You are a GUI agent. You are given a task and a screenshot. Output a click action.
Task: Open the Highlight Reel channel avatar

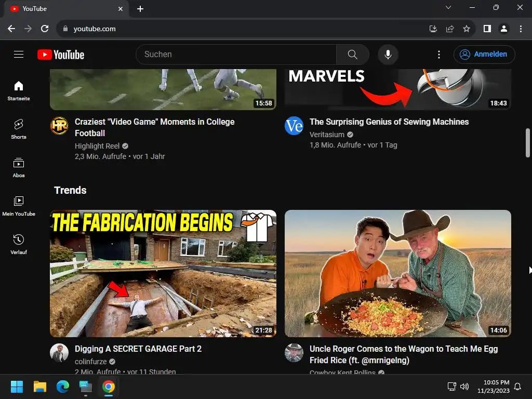pos(59,126)
